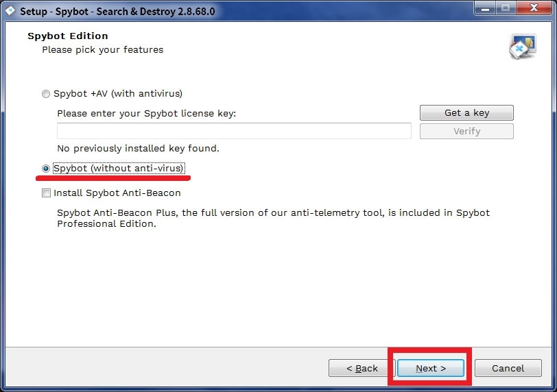Select Spybot without anti-virus radio button
Screen dimensions: 557x392
point(46,169)
